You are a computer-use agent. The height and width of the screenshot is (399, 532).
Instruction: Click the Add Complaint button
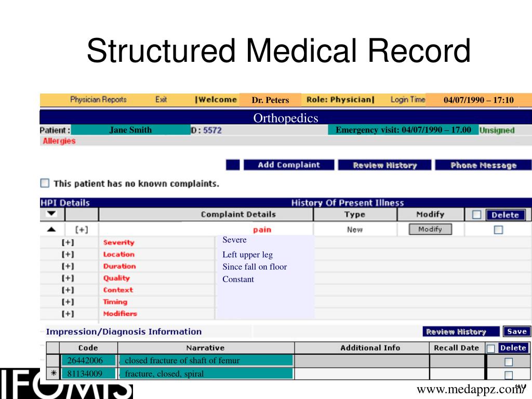289,165
